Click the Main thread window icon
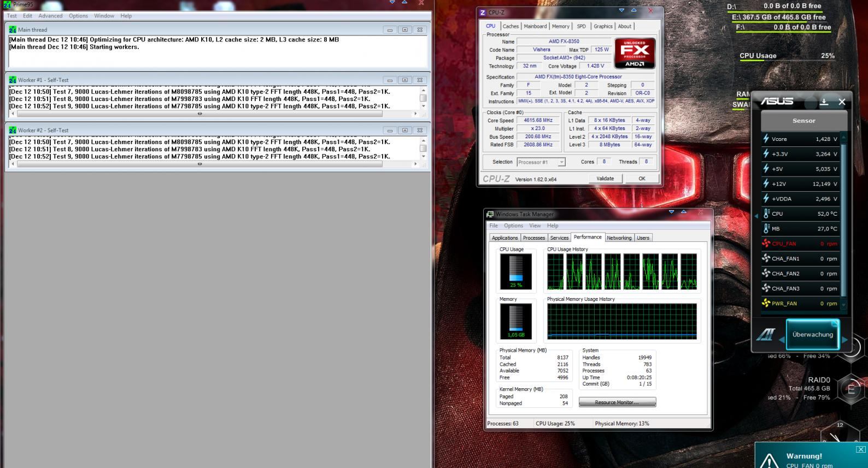Viewport: 868px width, 468px height. click(x=13, y=29)
